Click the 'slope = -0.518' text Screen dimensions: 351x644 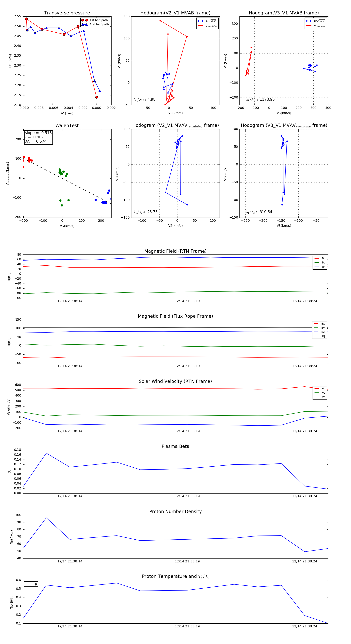tap(38, 133)
